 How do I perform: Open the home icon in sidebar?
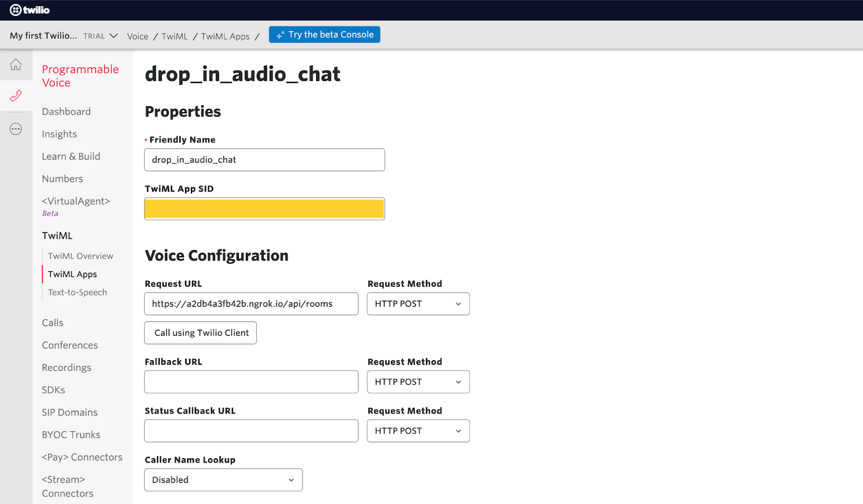(x=16, y=64)
